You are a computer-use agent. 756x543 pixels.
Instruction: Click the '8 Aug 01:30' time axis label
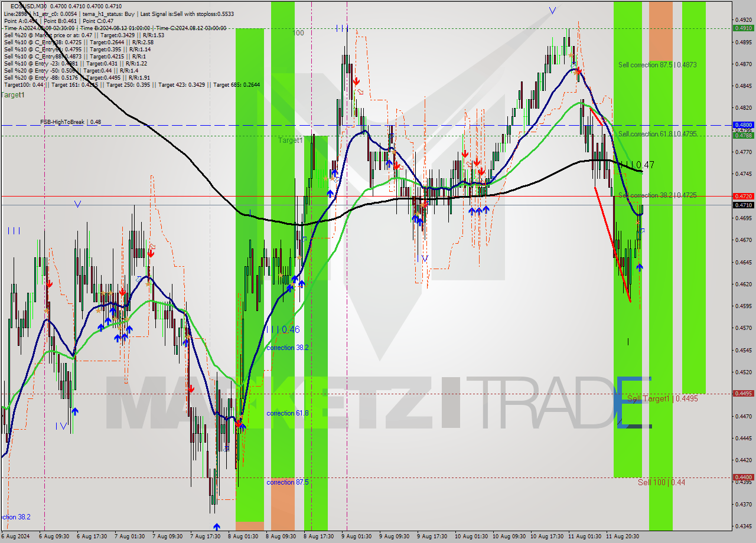[242, 537]
